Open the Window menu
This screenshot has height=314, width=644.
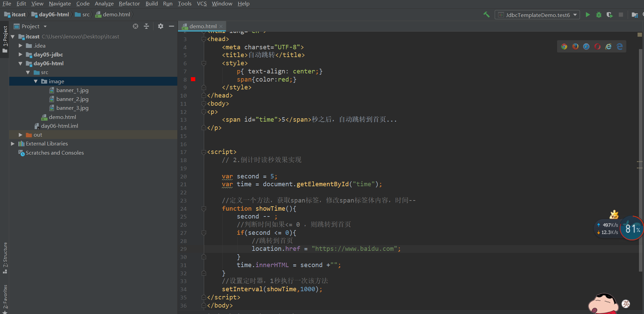[x=222, y=4]
